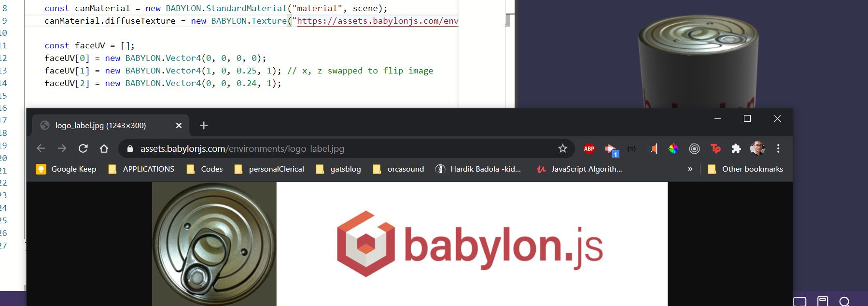Open the orcasound bookmark folder
This screenshot has width=868, height=306.
[x=399, y=169]
